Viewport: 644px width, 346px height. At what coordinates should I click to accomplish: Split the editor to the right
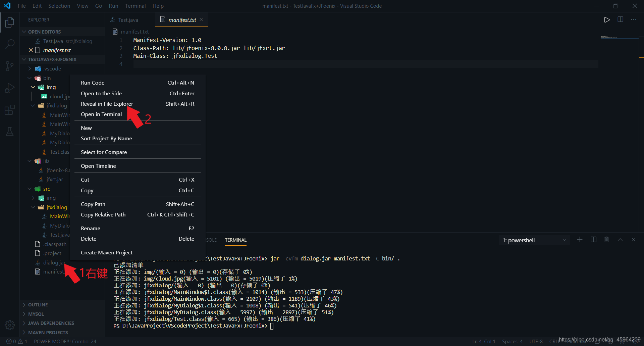pos(620,19)
